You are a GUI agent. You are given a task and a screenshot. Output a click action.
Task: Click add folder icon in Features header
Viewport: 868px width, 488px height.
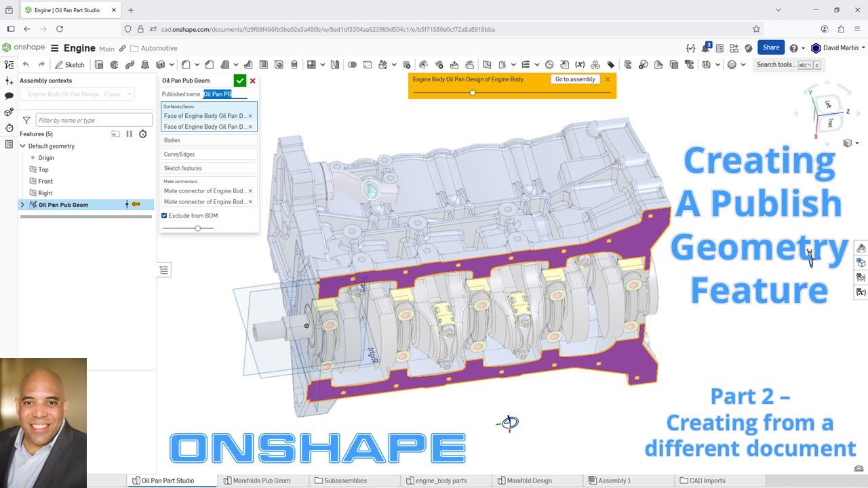pos(115,134)
